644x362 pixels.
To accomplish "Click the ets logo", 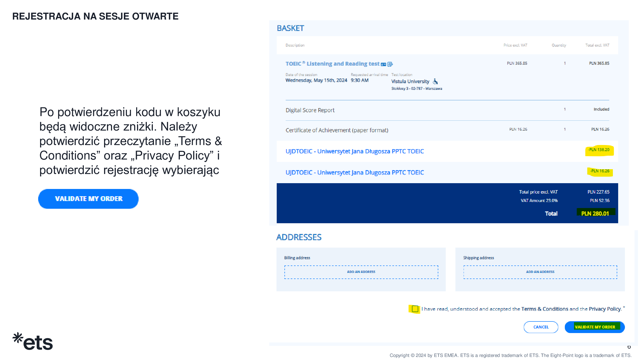I will pos(33,341).
